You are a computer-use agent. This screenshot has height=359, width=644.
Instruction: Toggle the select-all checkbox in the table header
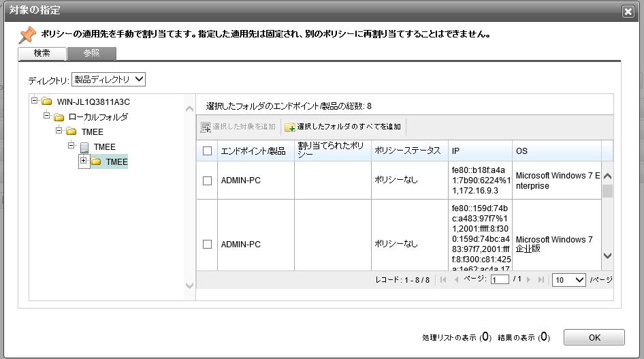208,151
